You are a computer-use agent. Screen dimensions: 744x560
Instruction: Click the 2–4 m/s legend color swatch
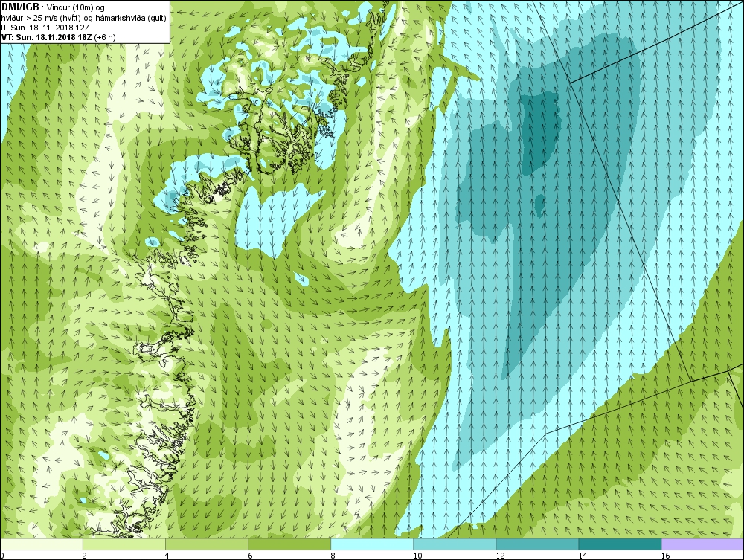pos(124,544)
